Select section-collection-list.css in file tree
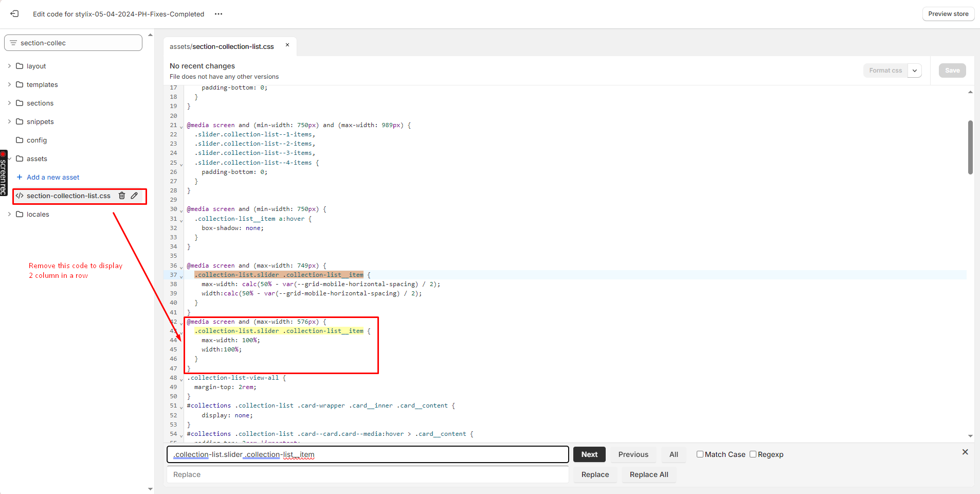This screenshot has width=980, height=494. point(68,196)
